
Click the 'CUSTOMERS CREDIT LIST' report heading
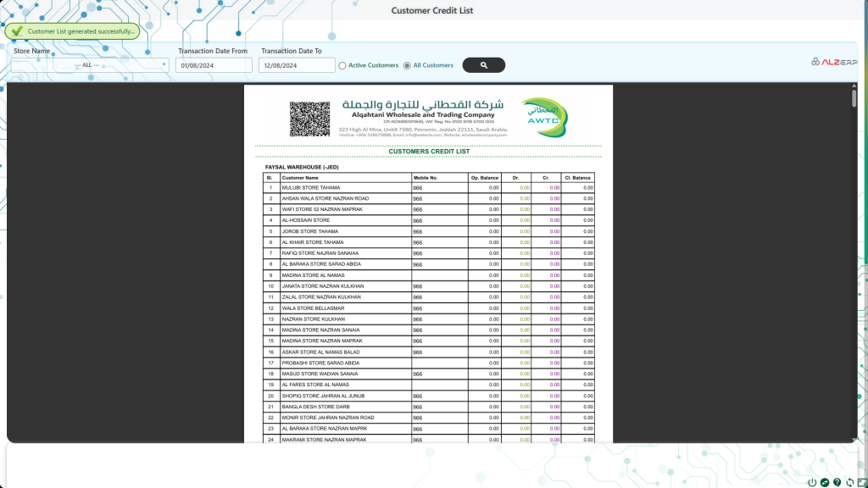[429, 151]
